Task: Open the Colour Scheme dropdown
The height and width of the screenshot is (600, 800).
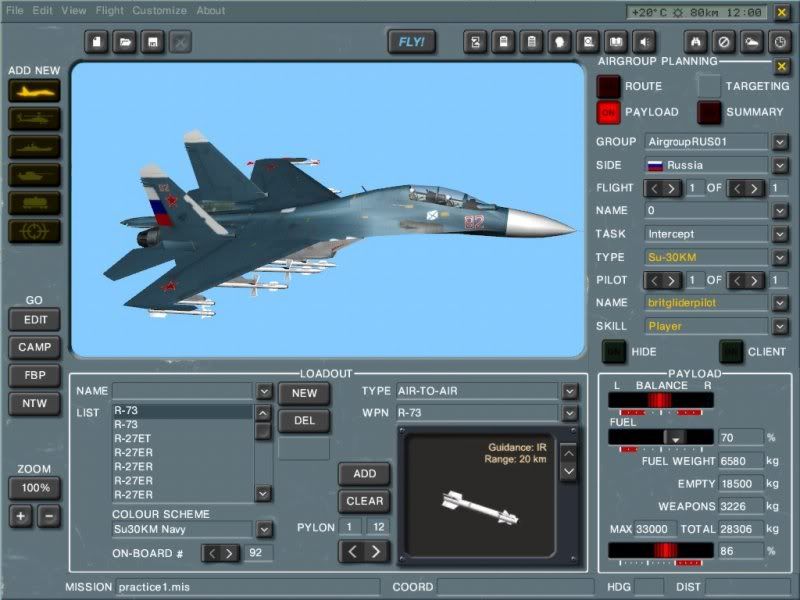Action: 262,529
